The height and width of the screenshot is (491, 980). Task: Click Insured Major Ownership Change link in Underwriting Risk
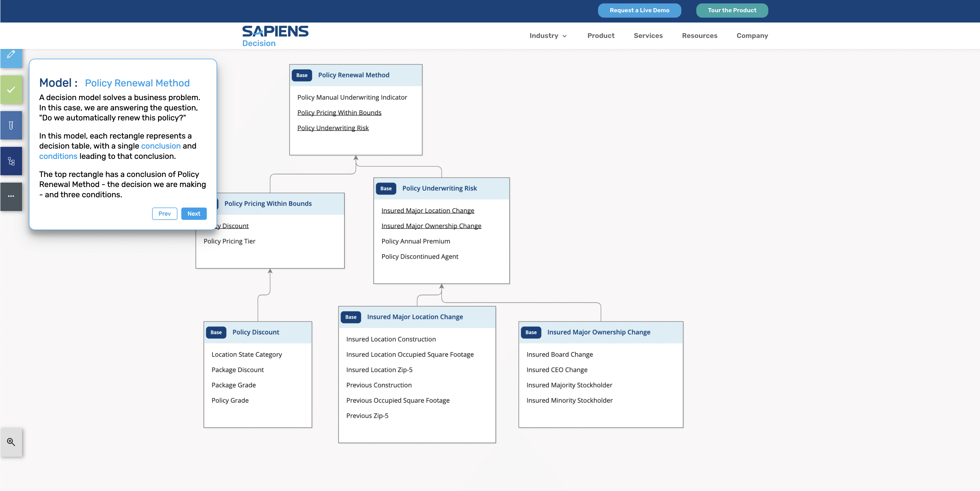point(431,226)
